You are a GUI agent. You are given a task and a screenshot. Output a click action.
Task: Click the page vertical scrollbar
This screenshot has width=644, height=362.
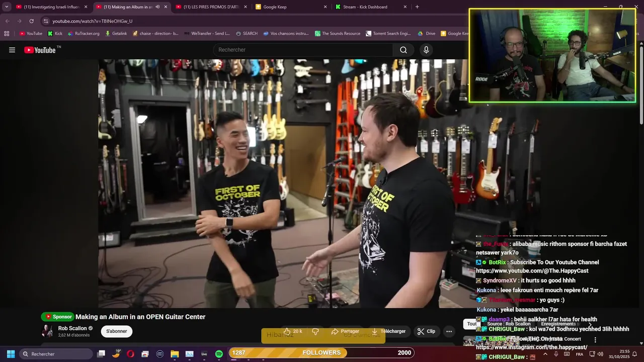pyautogui.click(x=641, y=84)
